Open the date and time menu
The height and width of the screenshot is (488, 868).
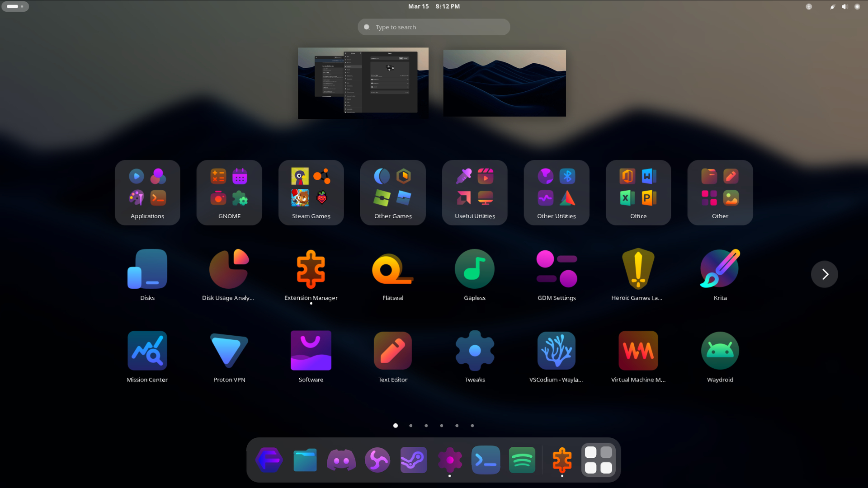point(434,6)
